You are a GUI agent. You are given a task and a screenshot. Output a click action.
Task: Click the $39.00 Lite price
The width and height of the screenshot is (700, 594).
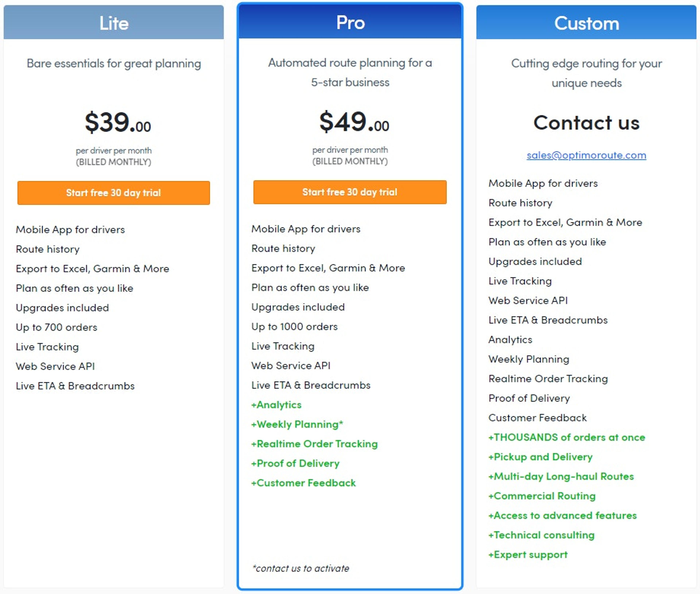pos(118,122)
